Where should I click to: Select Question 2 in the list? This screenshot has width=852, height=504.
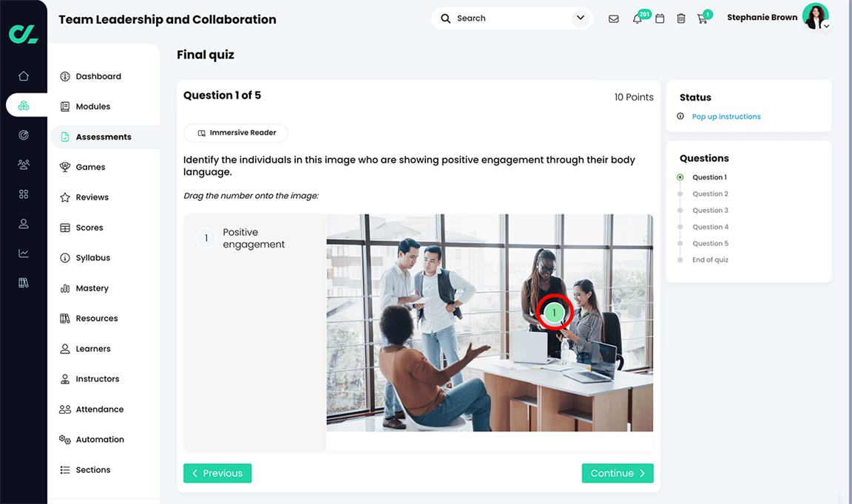(x=710, y=194)
